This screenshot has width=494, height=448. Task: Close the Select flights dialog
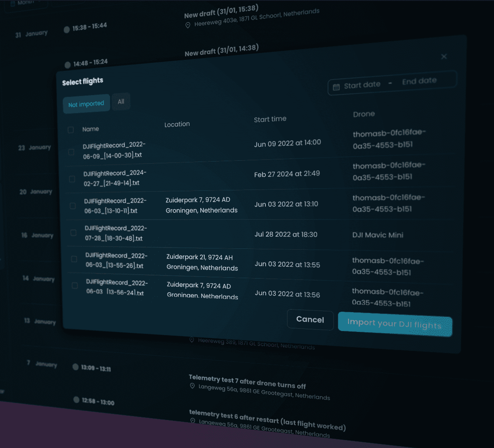coord(444,56)
